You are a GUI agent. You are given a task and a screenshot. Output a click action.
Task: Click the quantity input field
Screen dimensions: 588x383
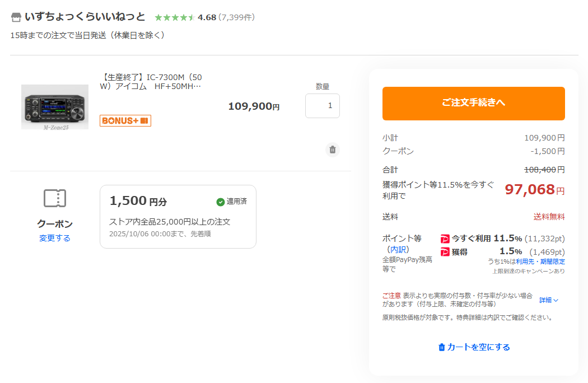323,106
